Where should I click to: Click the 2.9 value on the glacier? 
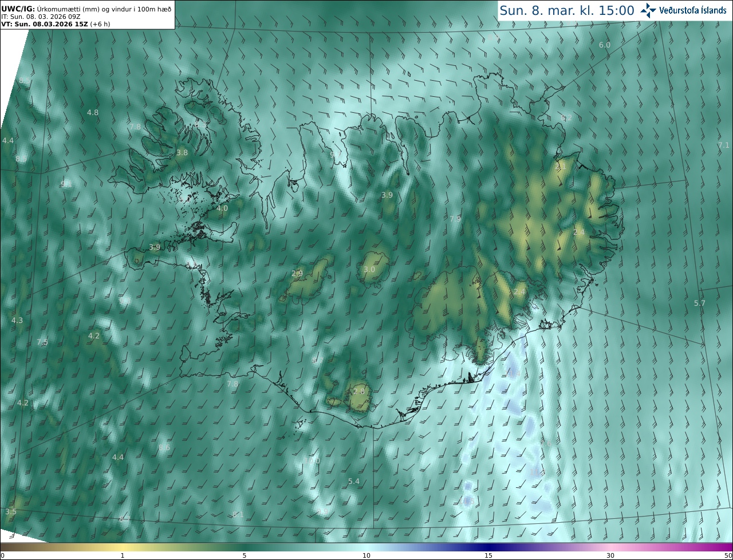[297, 273]
